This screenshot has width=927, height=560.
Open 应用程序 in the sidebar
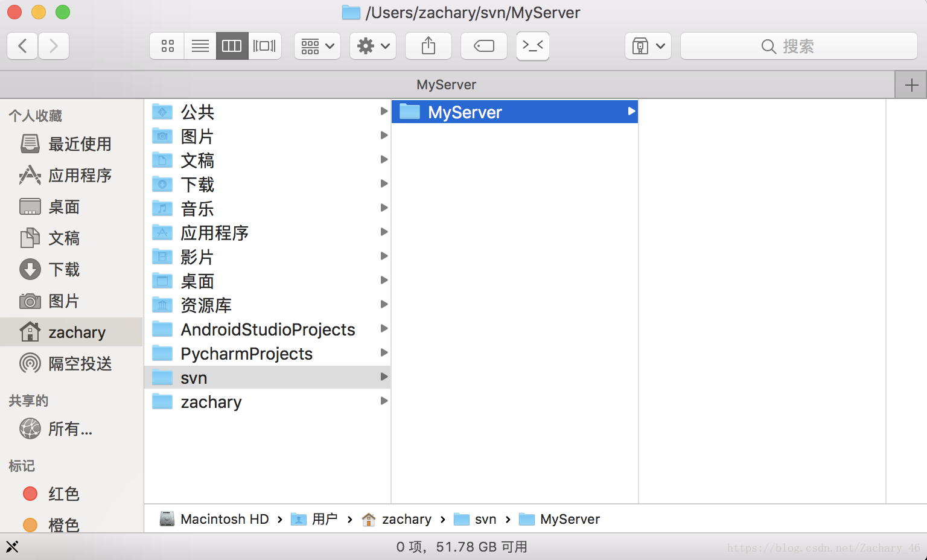coord(71,175)
